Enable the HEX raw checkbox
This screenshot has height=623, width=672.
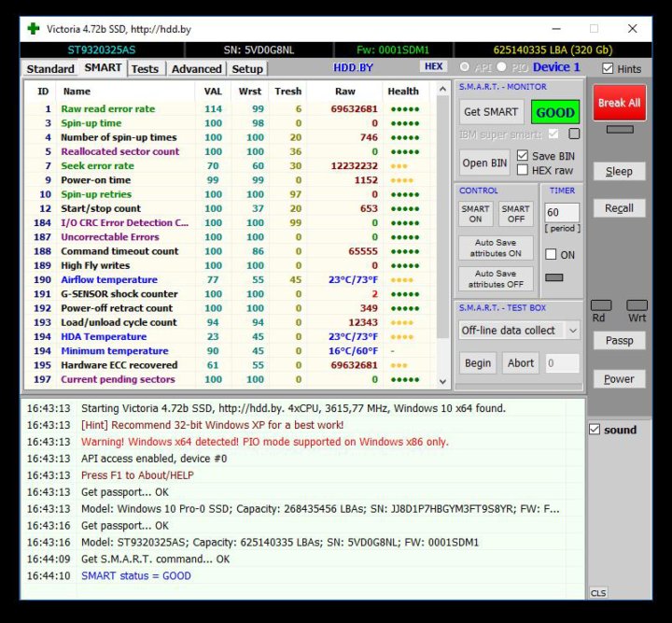point(523,170)
